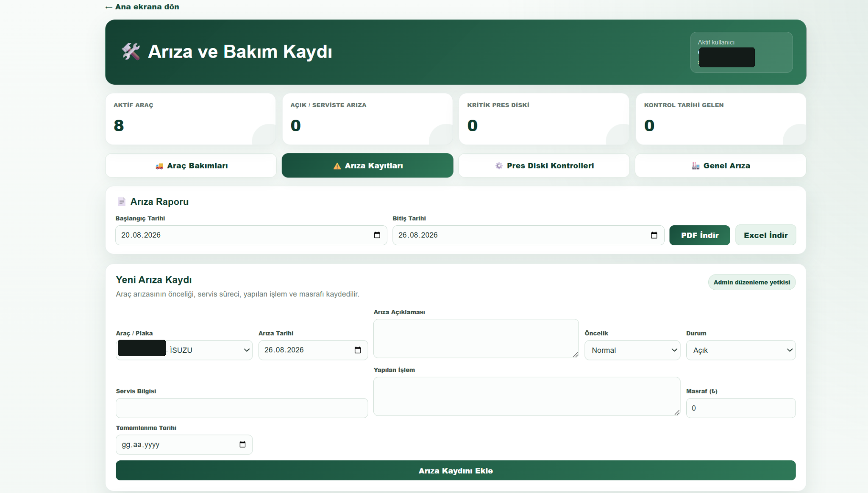
Task: Open calendar picker for Bitiş Tarihi
Action: [x=654, y=235]
